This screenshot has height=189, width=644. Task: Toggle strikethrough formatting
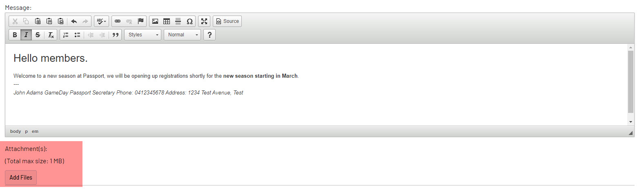click(38, 35)
